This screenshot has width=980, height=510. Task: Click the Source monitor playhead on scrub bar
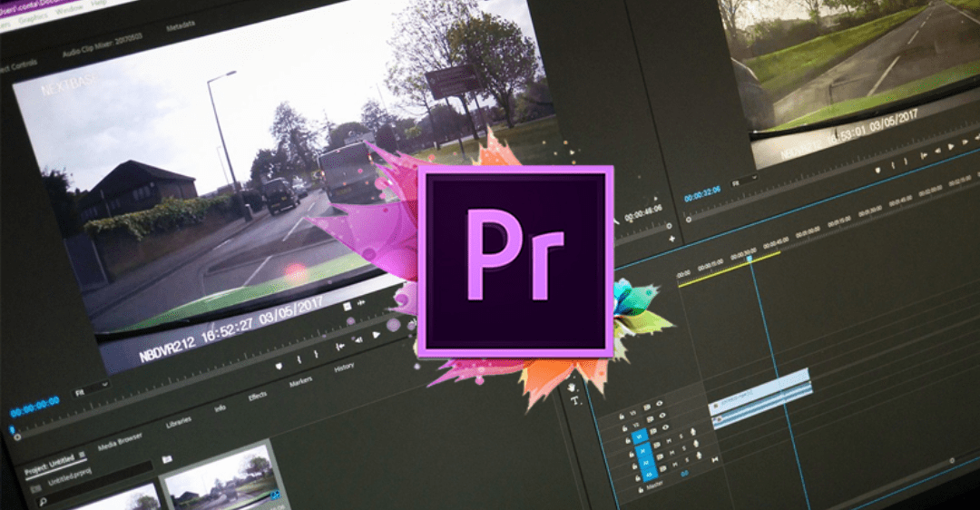[x=13, y=429]
